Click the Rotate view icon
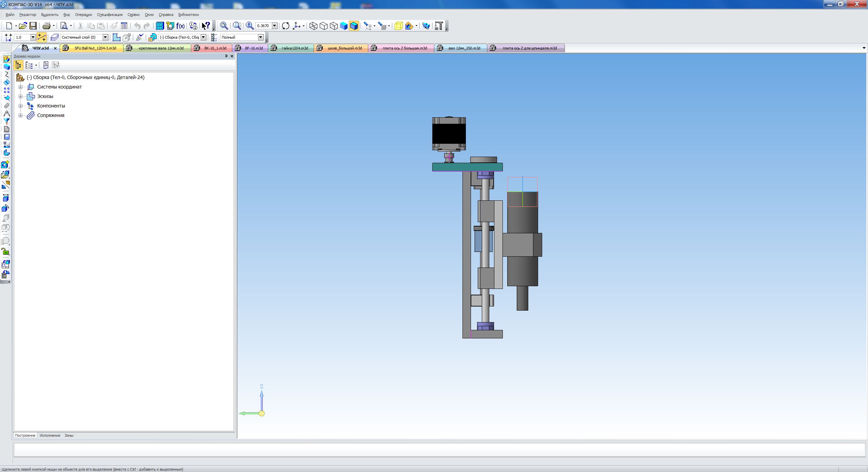 tap(285, 26)
